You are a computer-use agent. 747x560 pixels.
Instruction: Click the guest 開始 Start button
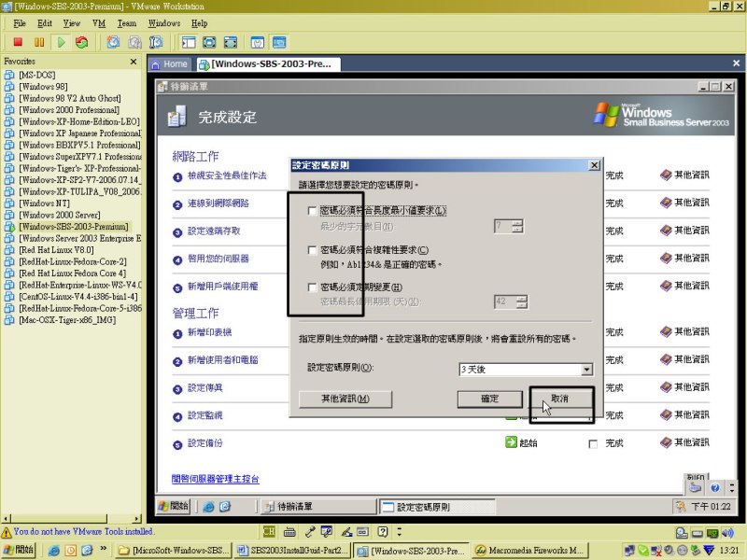pos(174,506)
